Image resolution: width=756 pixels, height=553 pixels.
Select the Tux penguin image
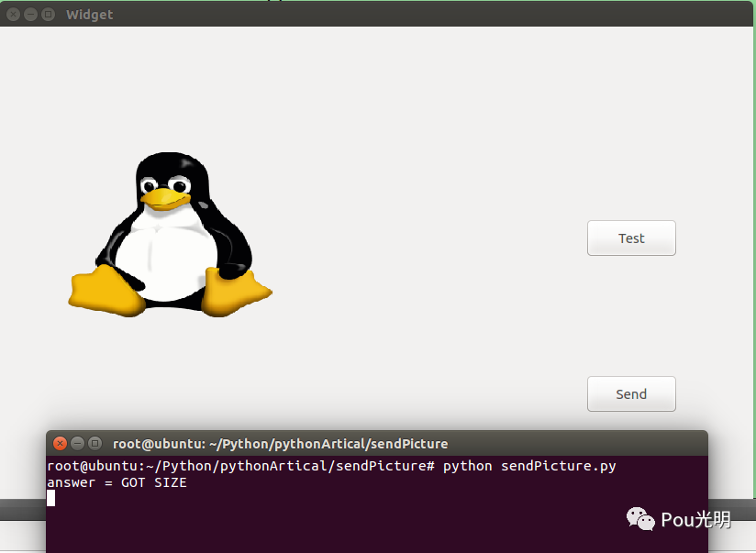(x=171, y=234)
